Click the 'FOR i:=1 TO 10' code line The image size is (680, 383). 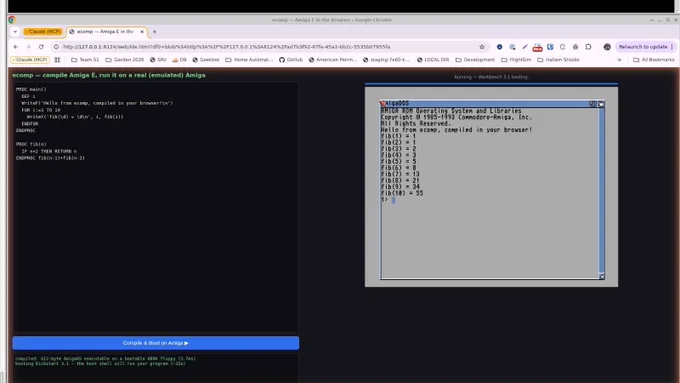tap(41, 110)
